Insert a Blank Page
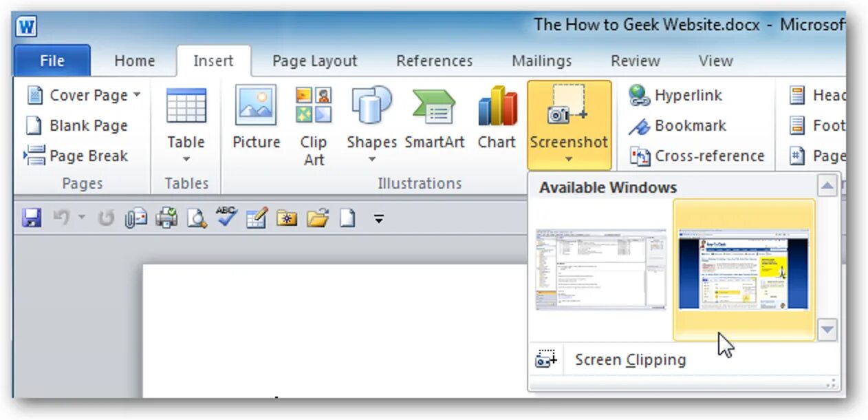The width and height of the screenshot is (868, 420). click(77, 125)
